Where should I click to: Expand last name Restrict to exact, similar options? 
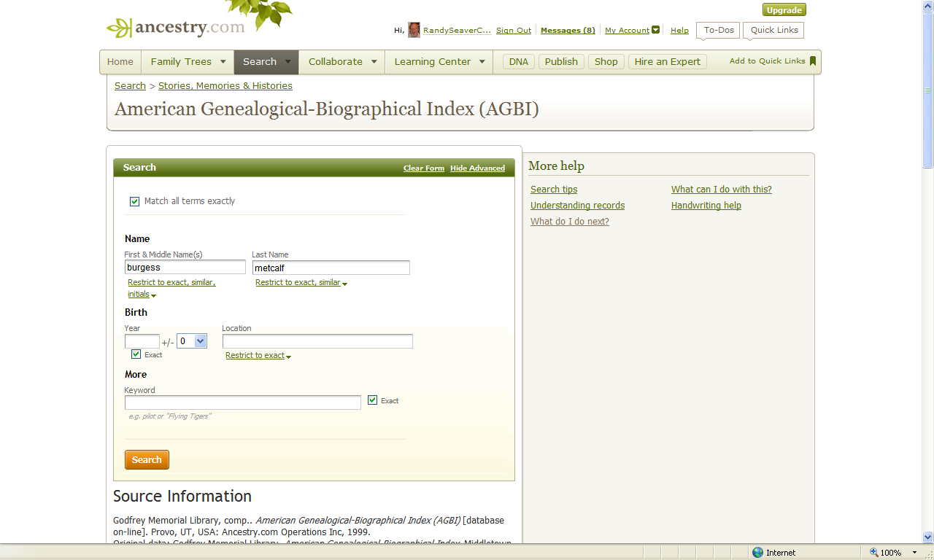[x=301, y=283]
